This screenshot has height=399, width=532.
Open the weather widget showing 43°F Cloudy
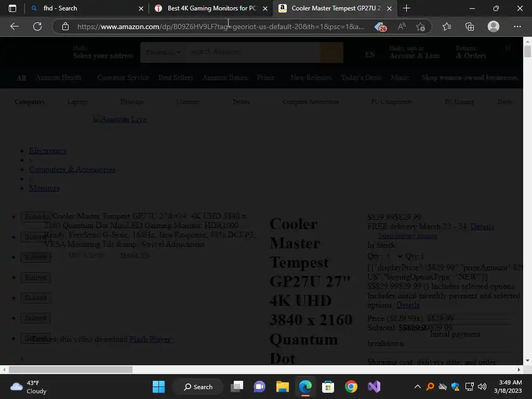[28, 387]
